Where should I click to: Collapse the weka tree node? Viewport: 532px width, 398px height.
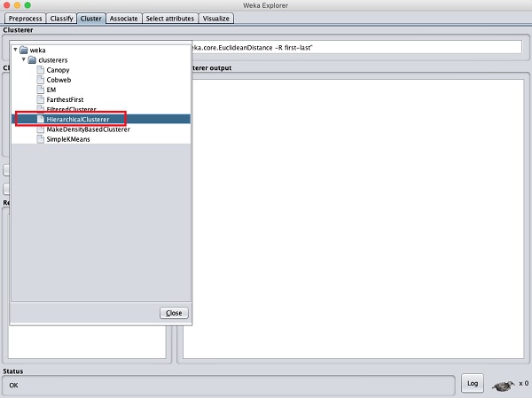15,50
